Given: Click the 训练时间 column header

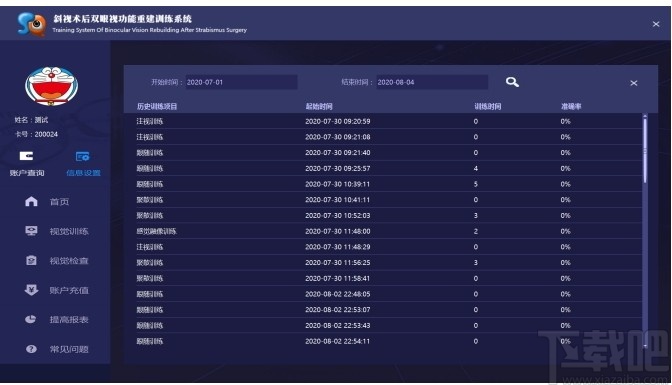Looking at the screenshot, I should (x=488, y=106).
